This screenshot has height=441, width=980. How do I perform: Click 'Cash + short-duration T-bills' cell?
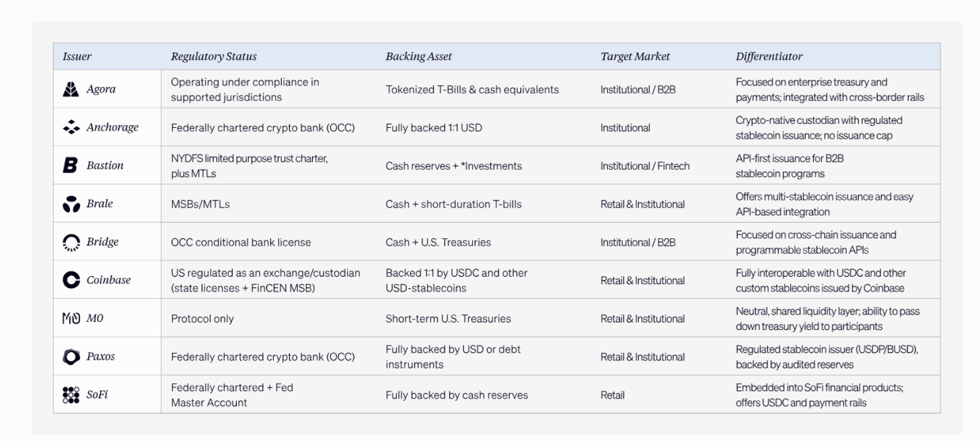coord(456,205)
